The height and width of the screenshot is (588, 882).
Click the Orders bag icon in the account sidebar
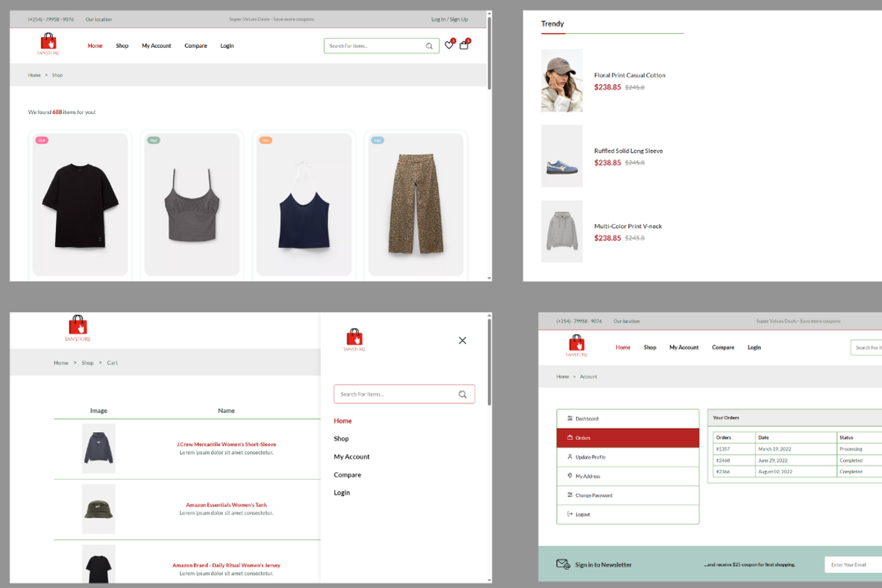[x=570, y=437]
